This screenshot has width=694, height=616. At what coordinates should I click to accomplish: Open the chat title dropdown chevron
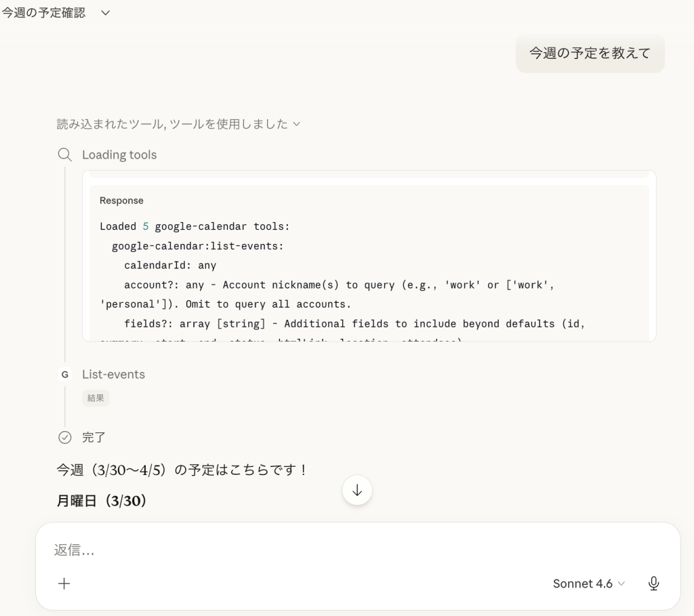105,13
